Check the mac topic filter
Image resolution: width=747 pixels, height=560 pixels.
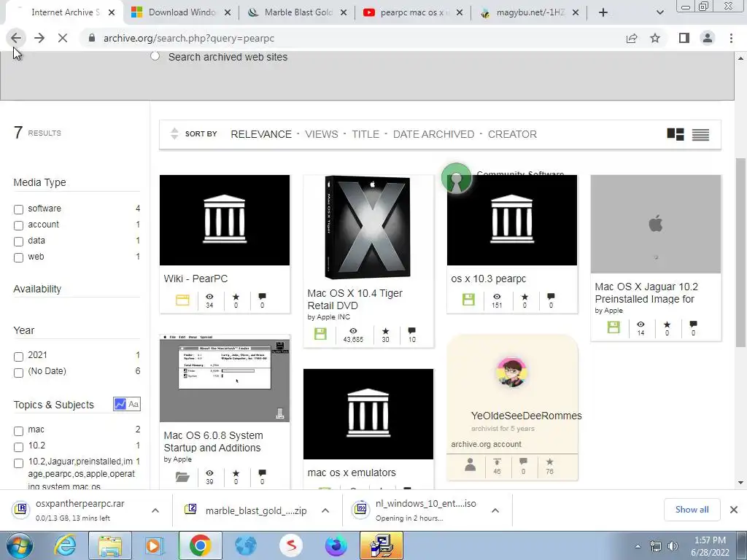tap(18, 430)
